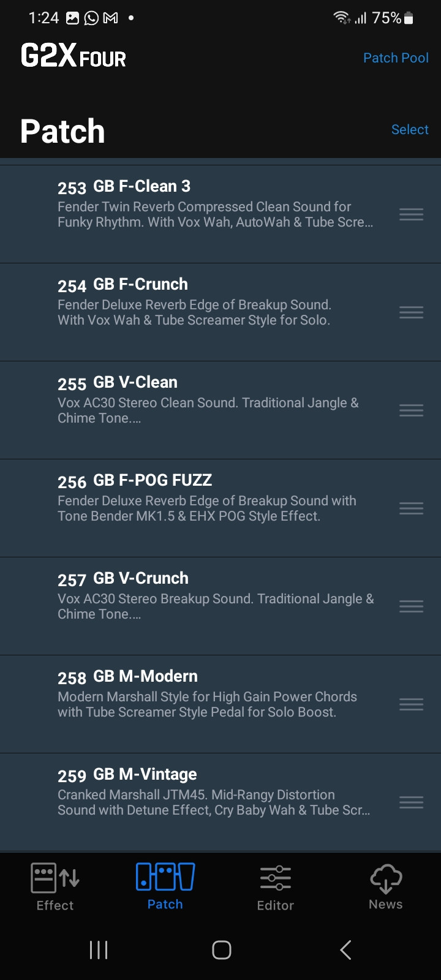The image size is (441, 980).
Task: Tap reorder handle for GB F-POG FUZZ
Action: click(411, 508)
